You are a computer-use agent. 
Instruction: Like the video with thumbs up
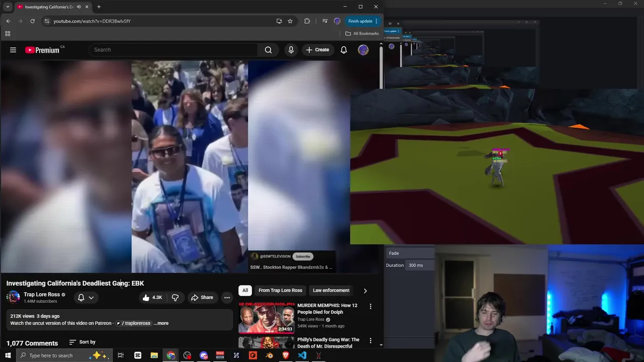(x=152, y=298)
